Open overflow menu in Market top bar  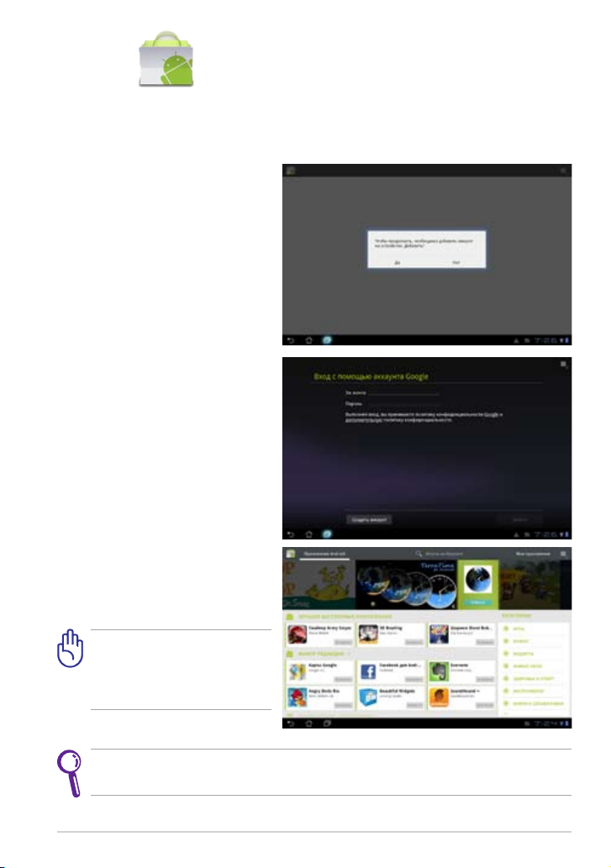(563, 554)
